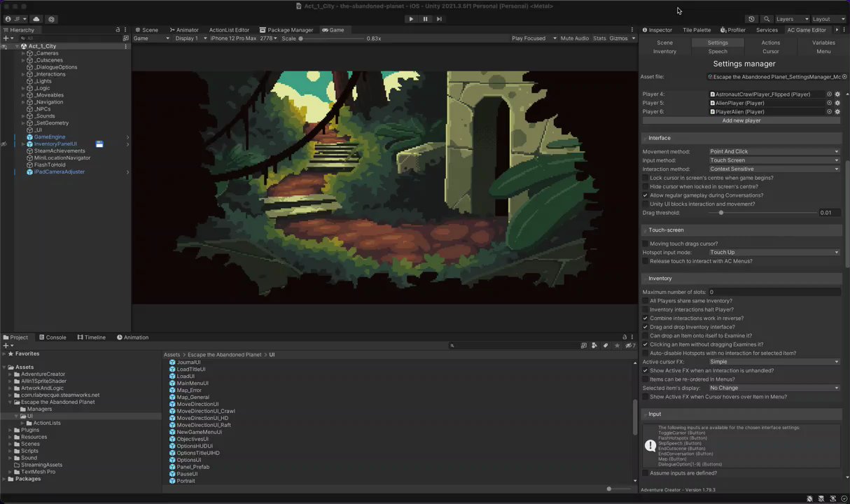Toggle the Hierarchy panel lock icon
850x504 pixels.
coord(118,30)
